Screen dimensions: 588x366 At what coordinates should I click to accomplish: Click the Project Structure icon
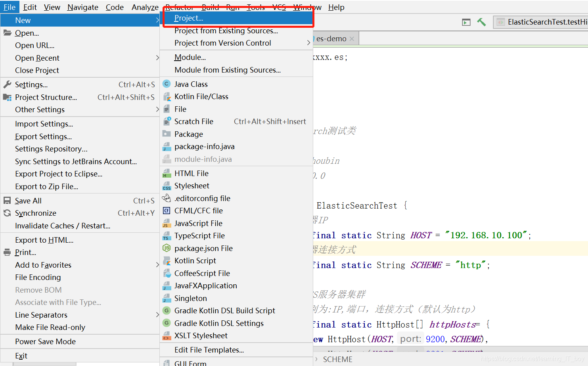(7, 97)
